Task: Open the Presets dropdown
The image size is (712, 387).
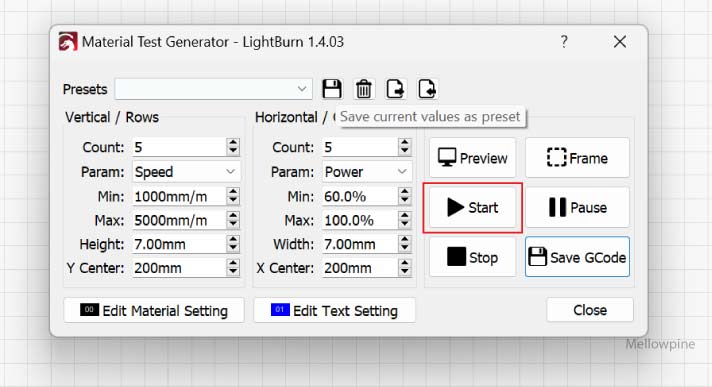Action: [213, 89]
